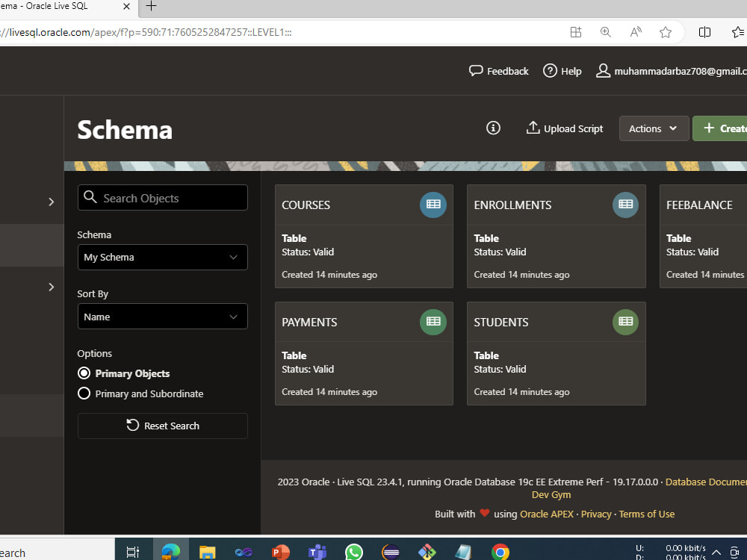Open the notepad-style app on the taskbar
Image resolution: width=747 pixels, height=560 pixels.
pyautogui.click(x=463, y=553)
